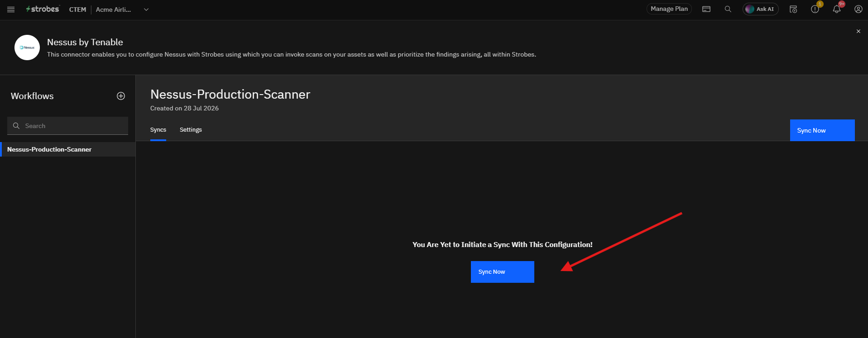Open the scheduled tasks icon
The width and height of the screenshot is (868, 338).
[x=793, y=9]
